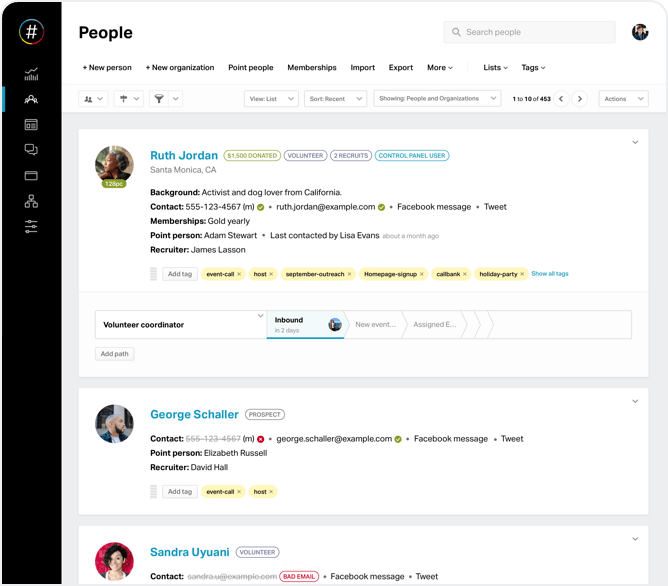Viewport: 668px width, 586px height.
Task: Open the user profile avatar menu
Action: 640,32
